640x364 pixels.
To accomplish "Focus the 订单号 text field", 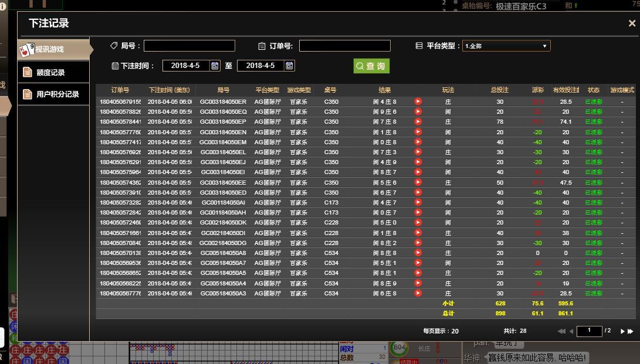I will click(344, 46).
